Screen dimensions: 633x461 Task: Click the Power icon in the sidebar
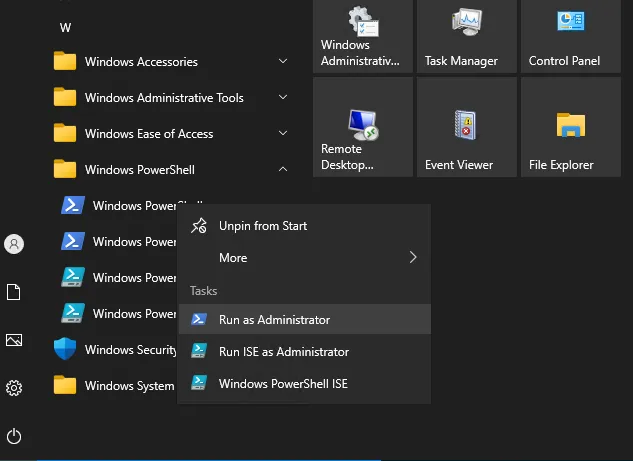14,436
